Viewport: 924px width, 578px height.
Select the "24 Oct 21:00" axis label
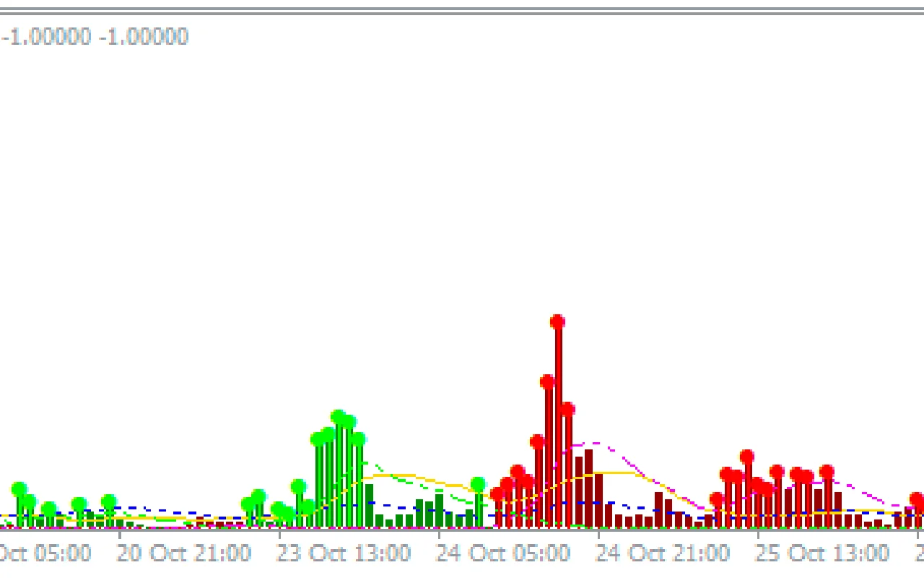tap(662, 554)
